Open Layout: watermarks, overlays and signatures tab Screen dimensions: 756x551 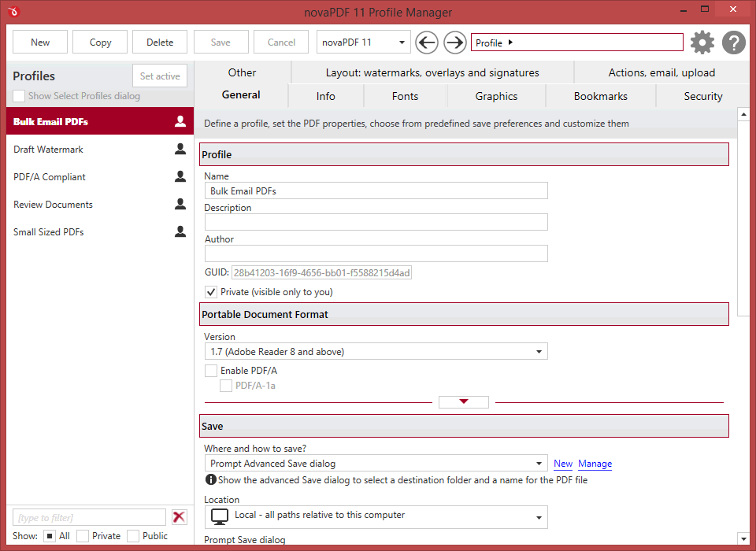[432, 72]
